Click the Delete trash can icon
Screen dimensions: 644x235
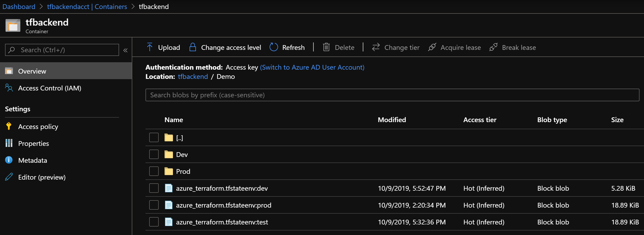point(326,47)
